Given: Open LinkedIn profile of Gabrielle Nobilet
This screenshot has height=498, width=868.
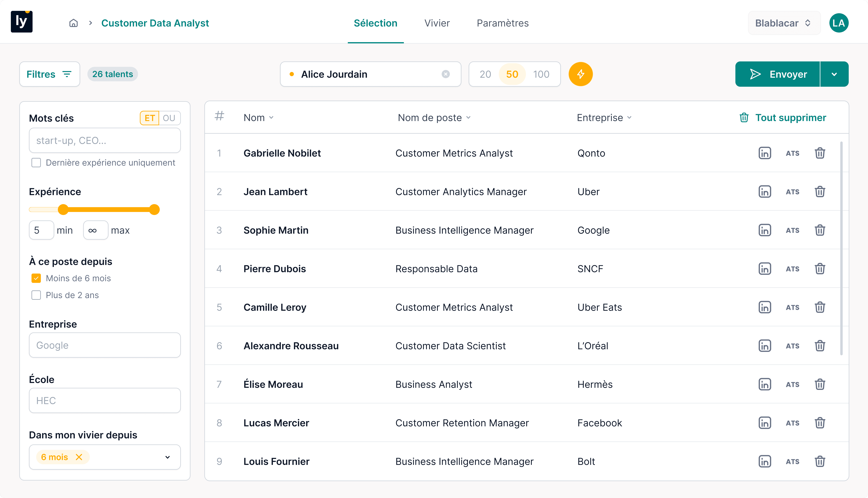Looking at the screenshot, I should point(765,153).
